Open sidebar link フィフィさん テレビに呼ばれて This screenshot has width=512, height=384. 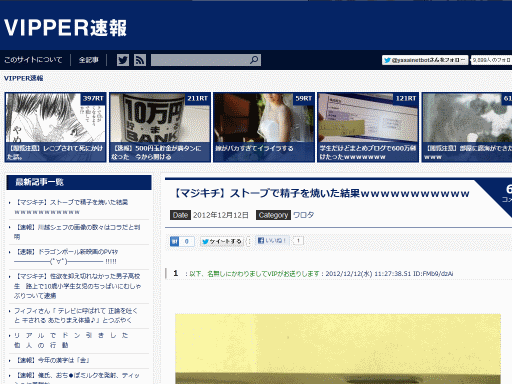[76, 316]
